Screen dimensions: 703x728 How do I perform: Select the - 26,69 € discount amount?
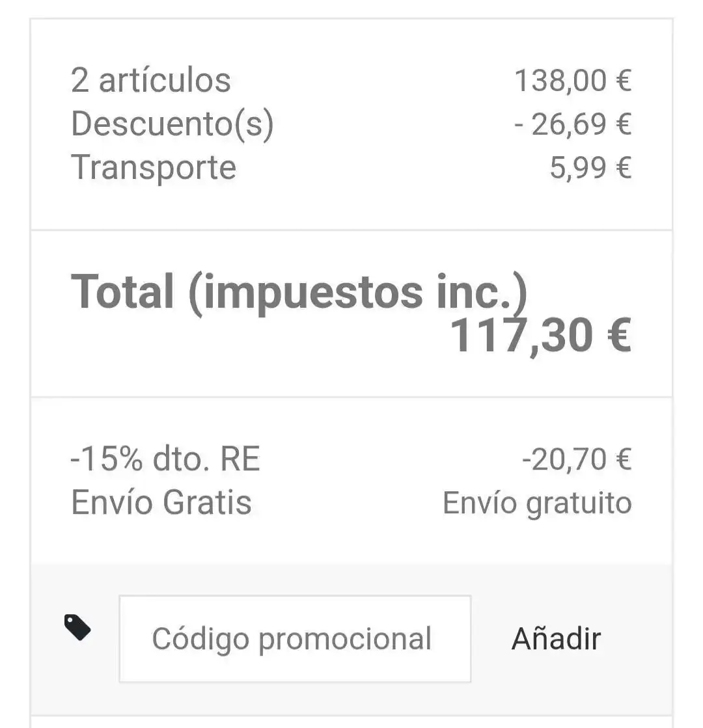pyautogui.click(x=572, y=124)
